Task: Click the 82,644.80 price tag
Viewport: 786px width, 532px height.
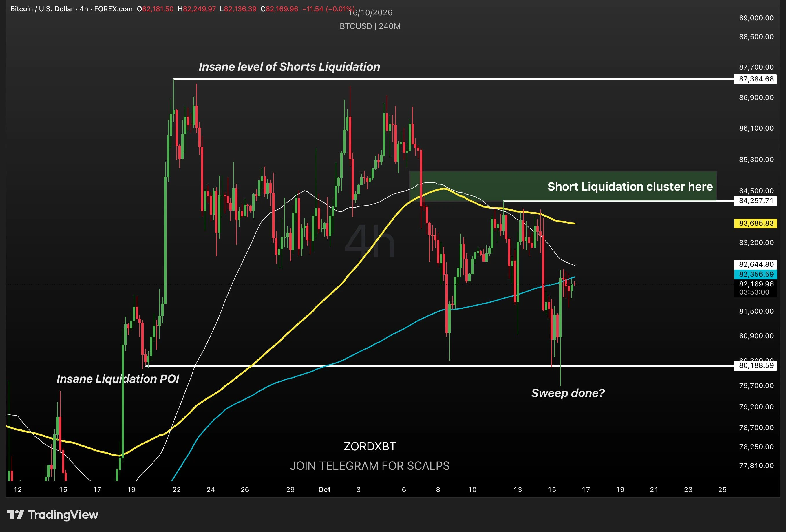Action: tap(756, 264)
